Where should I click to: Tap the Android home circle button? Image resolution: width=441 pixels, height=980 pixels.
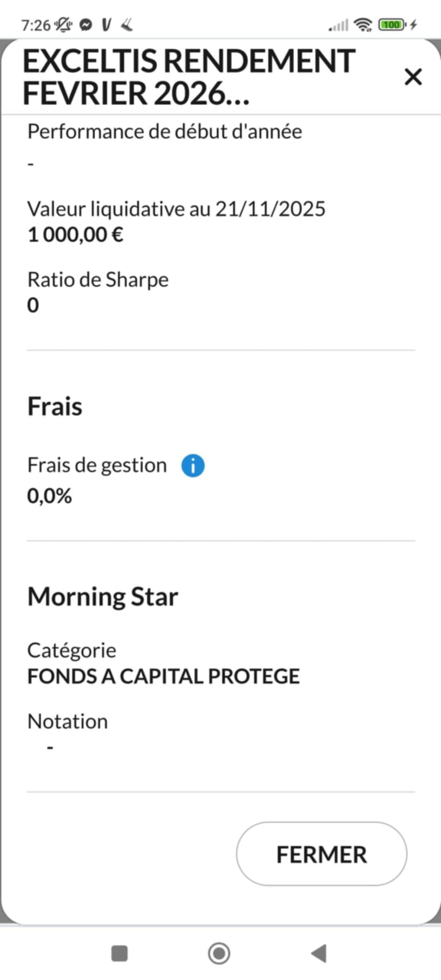pyautogui.click(x=219, y=953)
